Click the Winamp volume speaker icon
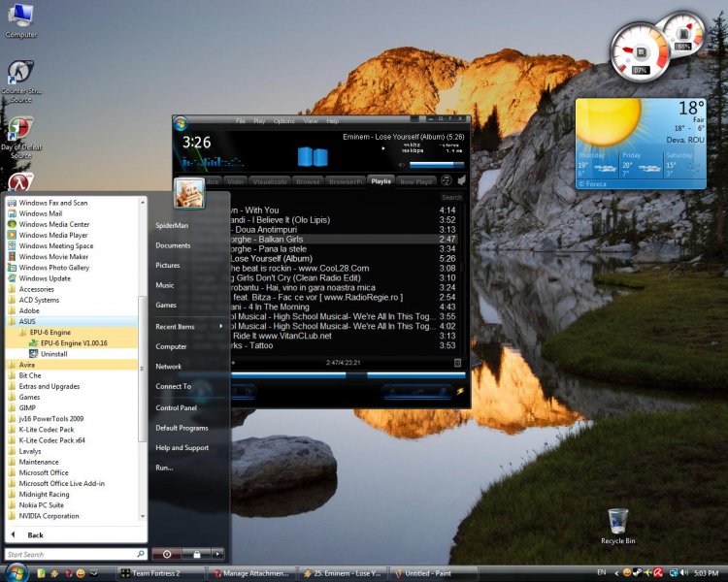Screen dimensions: 728x582 pyautogui.click(x=402, y=165)
